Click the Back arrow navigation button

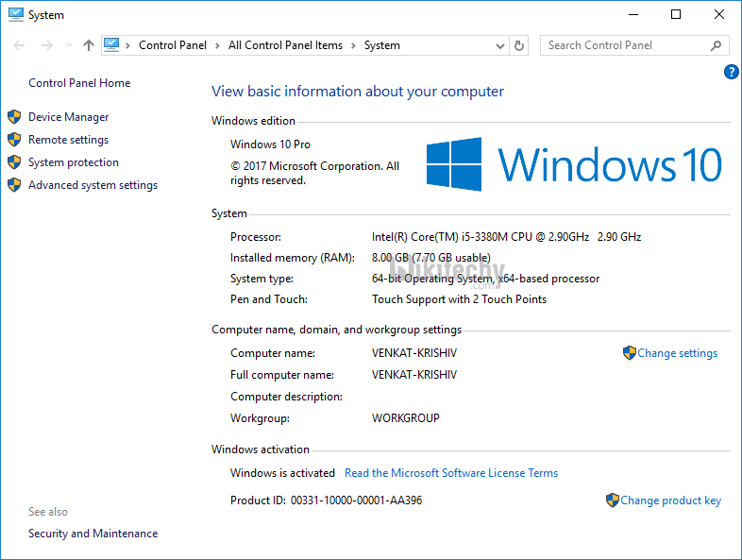click(20, 45)
